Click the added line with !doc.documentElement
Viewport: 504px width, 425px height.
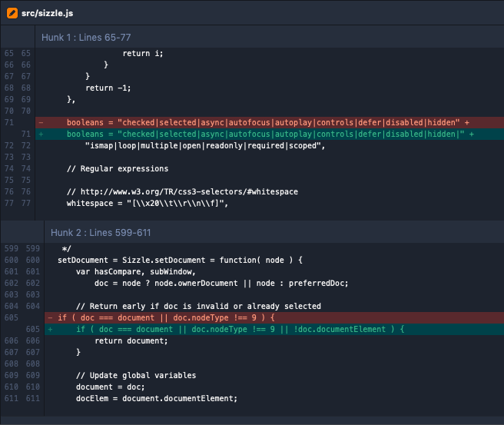pyautogui.click(x=274, y=329)
